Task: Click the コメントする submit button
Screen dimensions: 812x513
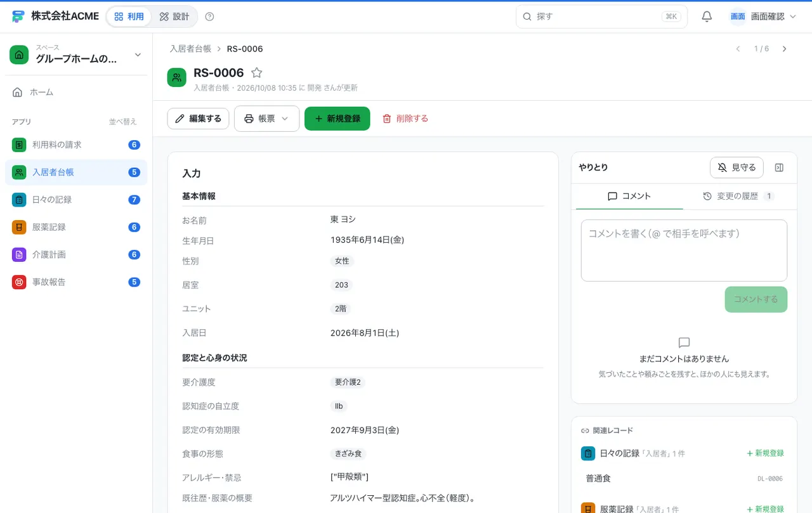Action: coord(756,299)
